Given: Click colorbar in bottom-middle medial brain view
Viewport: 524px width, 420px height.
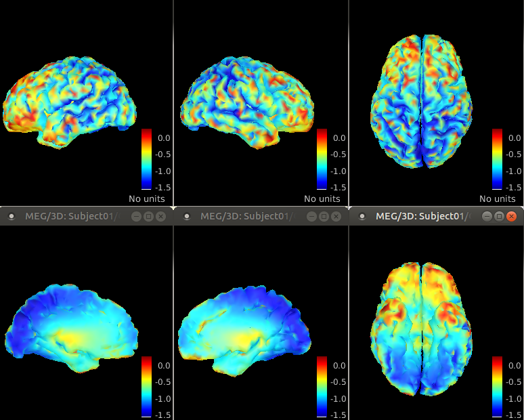Looking at the screenshot, I should click(x=322, y=387).
